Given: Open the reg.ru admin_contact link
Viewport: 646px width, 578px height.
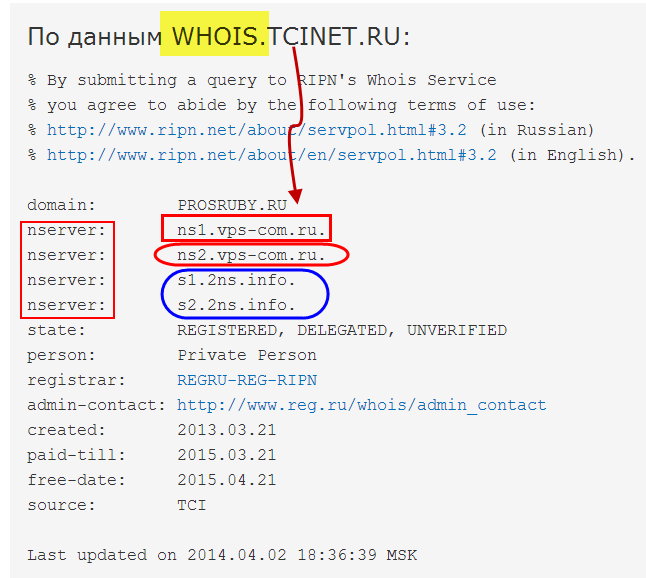Looking at the screenshot, I should coord(361,405).
